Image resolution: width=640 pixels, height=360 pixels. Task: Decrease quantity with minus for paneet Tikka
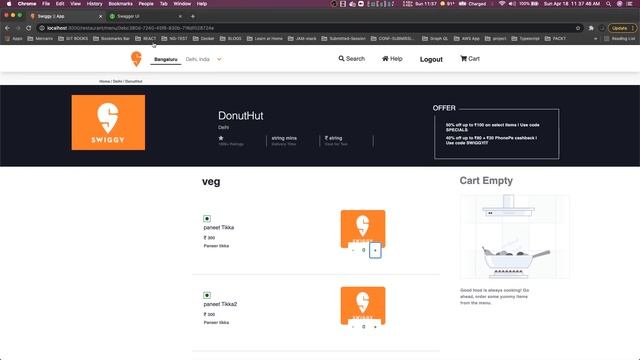[353, 250]
